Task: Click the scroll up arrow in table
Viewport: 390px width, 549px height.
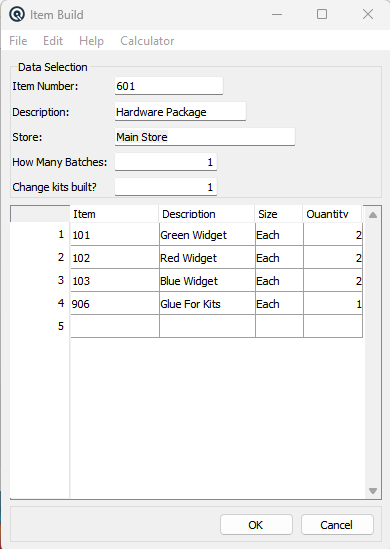Action: (x=373, y=215)
